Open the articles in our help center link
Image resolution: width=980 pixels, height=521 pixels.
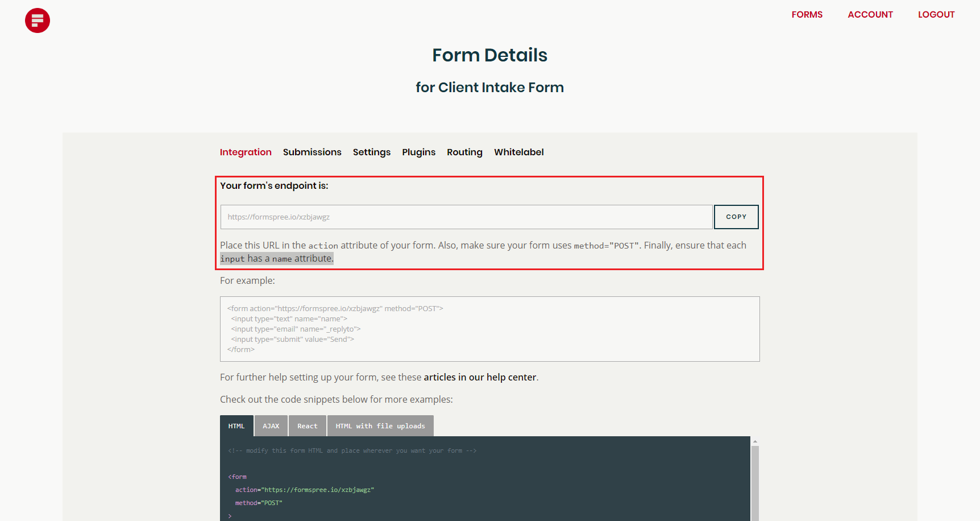pos(480,377)
